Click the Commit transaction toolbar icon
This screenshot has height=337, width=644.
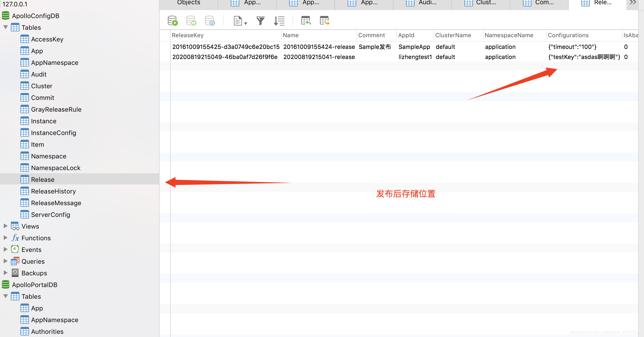point(191,20)
